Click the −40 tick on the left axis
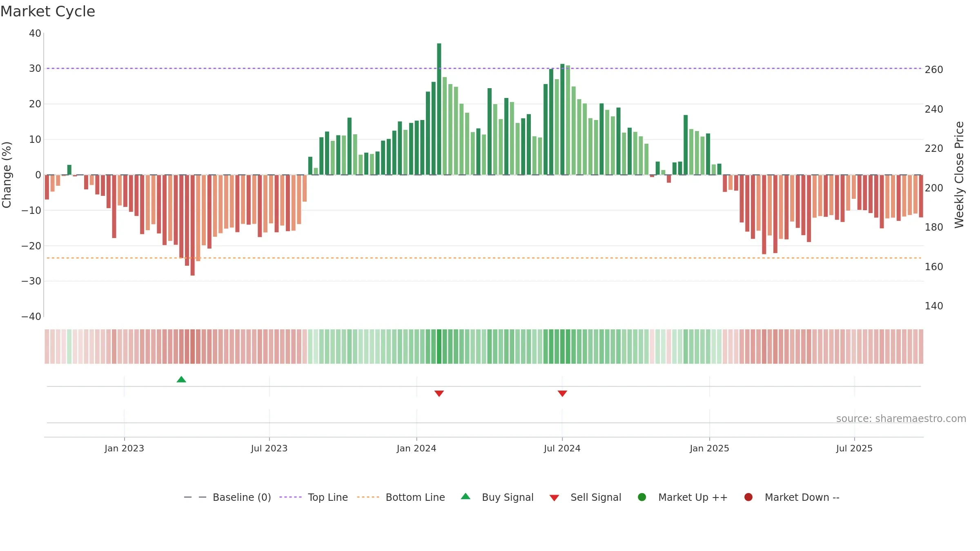 click(31, 317)
